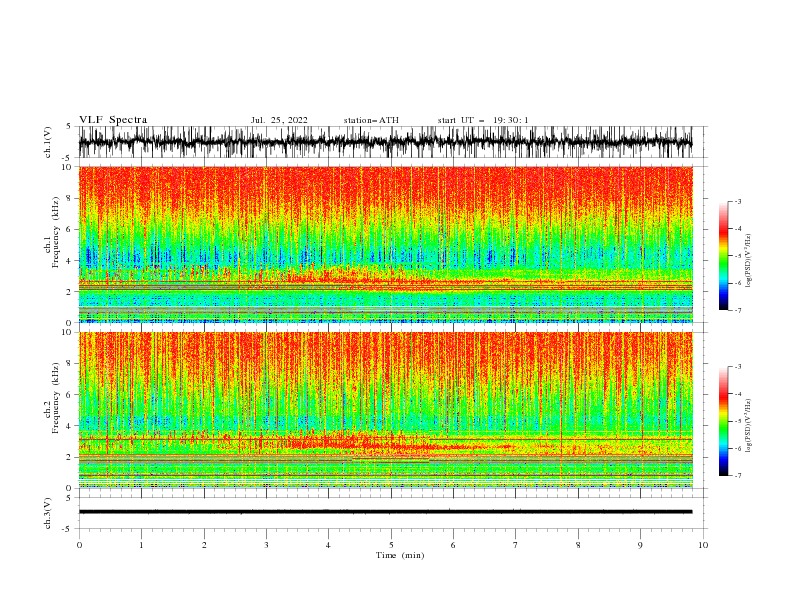792x612 pixels.
Task: Click the "5" tick on the time axis
Action: click(391, 545)
